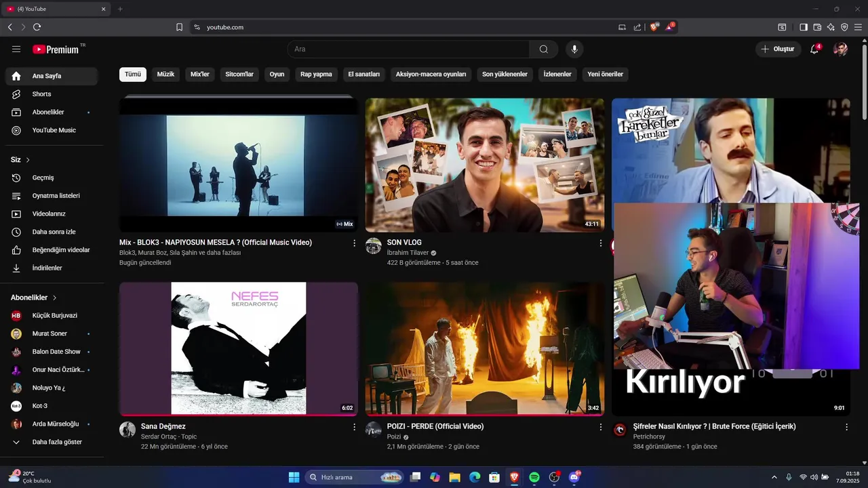The image size is (868, 488).
Task: Toggle the browser sidebar panel
Action: pos(804,27)
